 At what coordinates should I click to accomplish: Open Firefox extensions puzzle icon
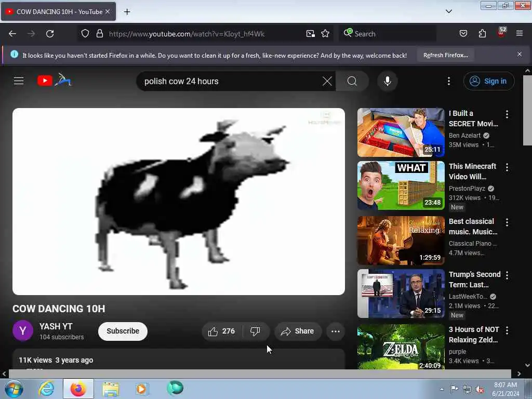click(482, 34)
